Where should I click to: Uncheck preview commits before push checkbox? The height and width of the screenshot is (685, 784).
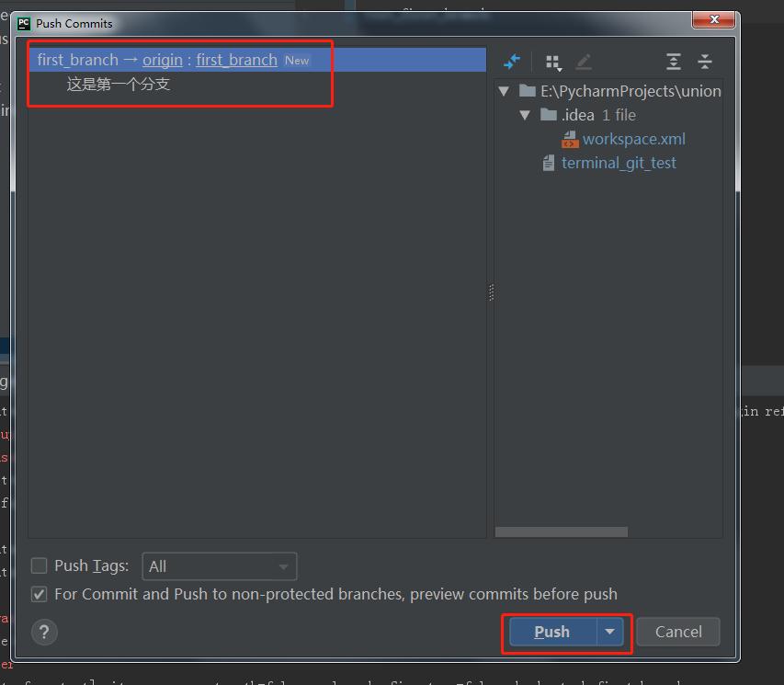[40, 594]
